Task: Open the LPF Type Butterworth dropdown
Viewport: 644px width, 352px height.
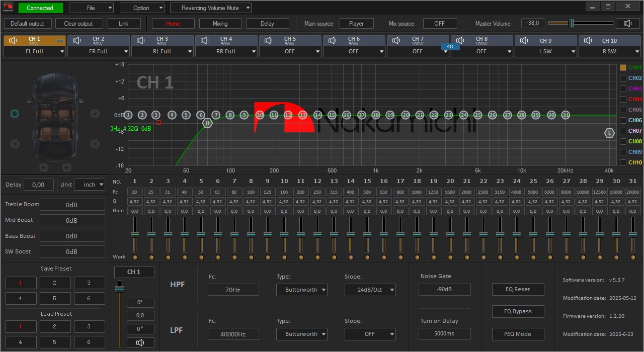Action: tap(301, 334)
